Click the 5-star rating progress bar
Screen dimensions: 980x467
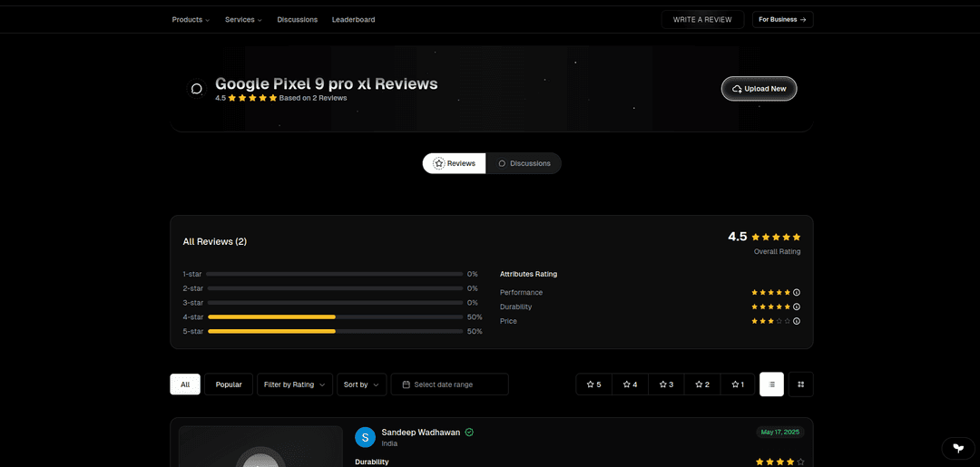[336, 332]
